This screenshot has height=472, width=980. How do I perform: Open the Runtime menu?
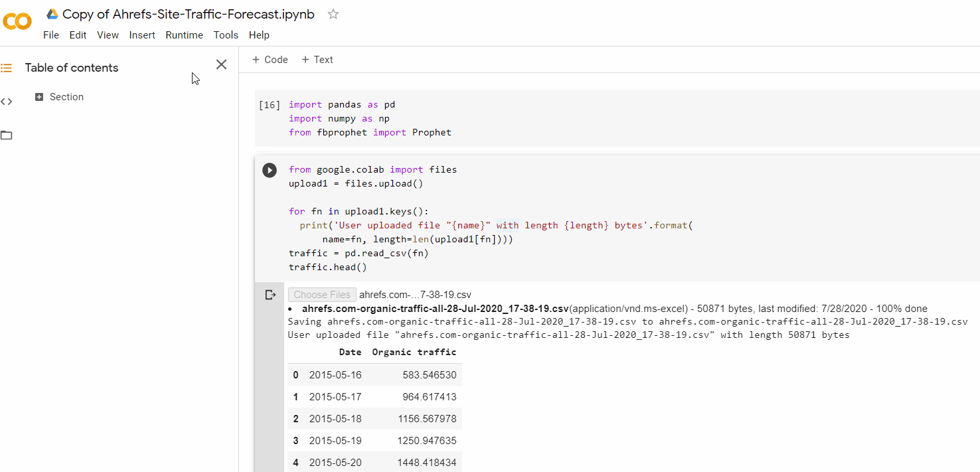coord(184,35)
